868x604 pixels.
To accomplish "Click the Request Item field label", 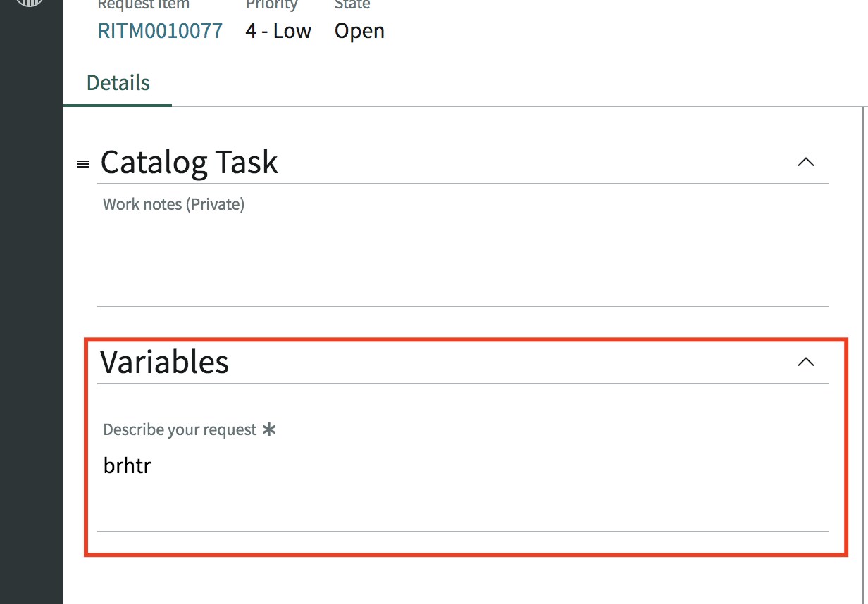I will click(144, 5).
